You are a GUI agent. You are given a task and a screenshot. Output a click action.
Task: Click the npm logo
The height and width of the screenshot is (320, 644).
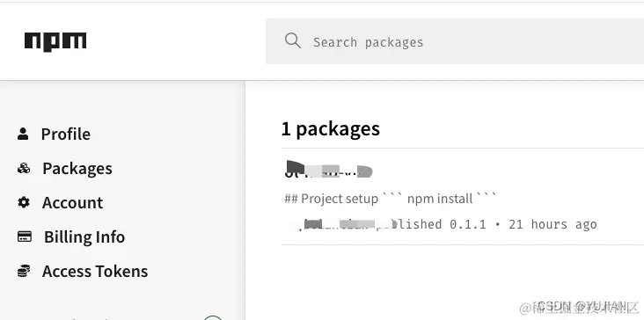tap(55, 42)
